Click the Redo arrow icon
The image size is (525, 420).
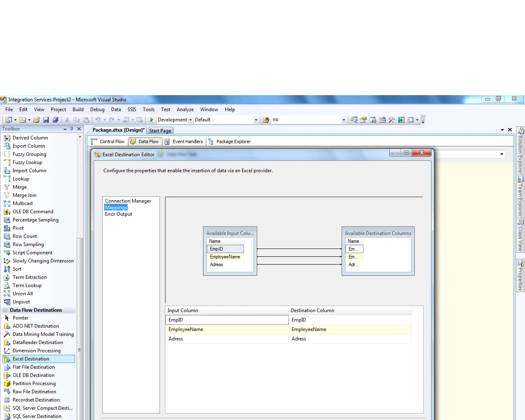coord(112,120)
